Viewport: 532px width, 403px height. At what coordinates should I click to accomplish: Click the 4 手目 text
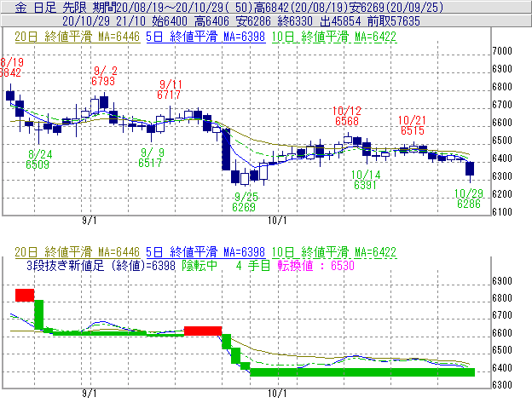[x=253, y=265]
